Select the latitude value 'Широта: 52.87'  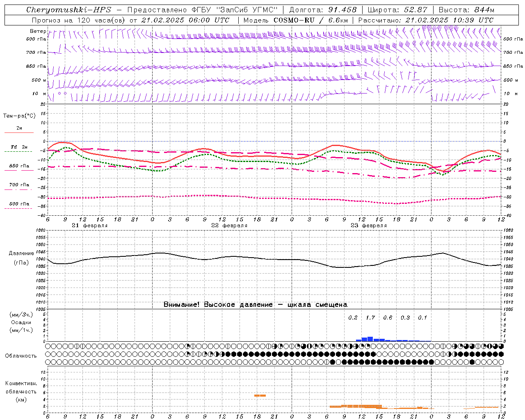coord(397,10)
